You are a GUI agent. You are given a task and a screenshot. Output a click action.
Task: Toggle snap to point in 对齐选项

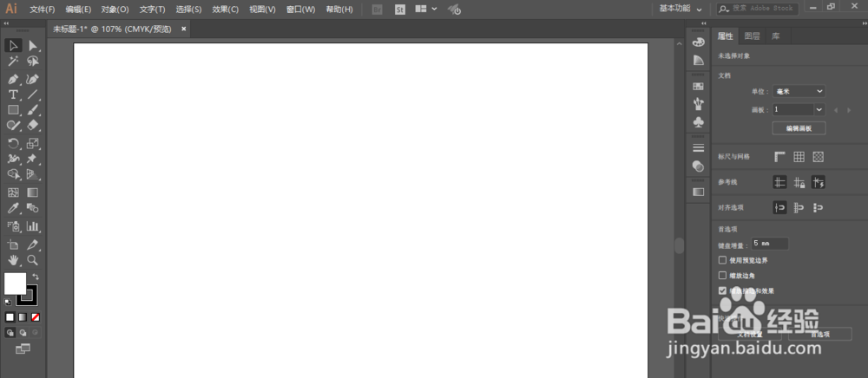coord(780,208)
